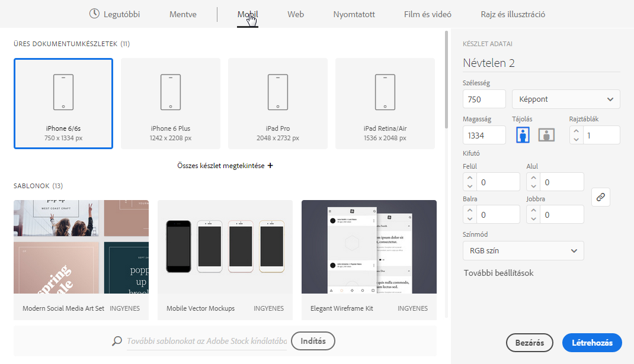Screen dimensions: 634x364
Task: Click the Balra bleed input field
Action: coord(498,214)
